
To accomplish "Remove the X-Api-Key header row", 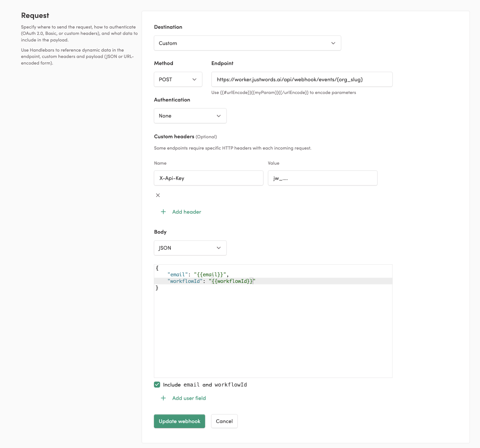I will (158, 195).
